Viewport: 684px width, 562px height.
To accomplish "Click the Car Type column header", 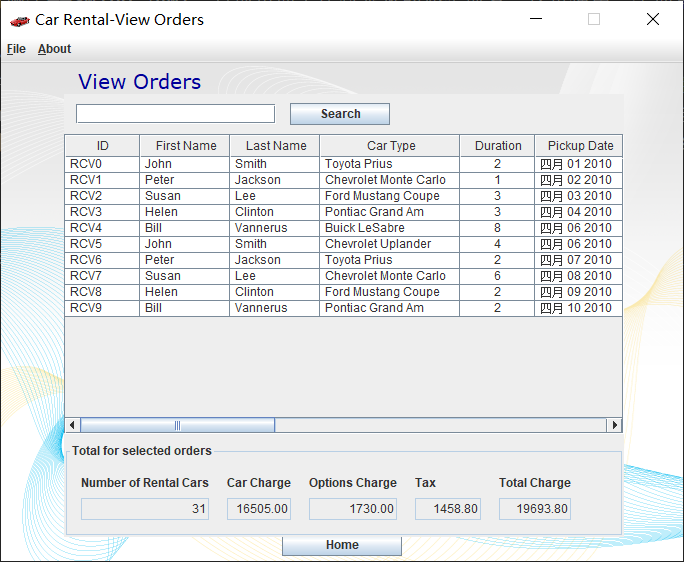I will (390, 146).
